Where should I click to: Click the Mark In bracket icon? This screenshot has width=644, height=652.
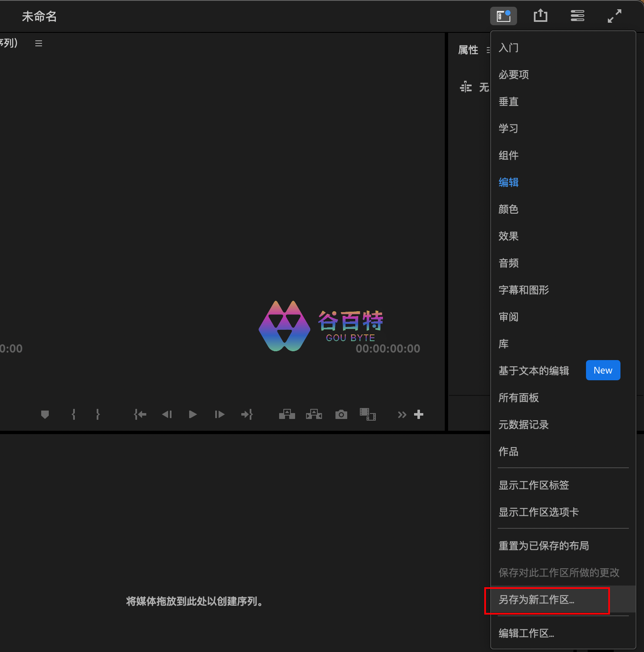click(74, 415)
